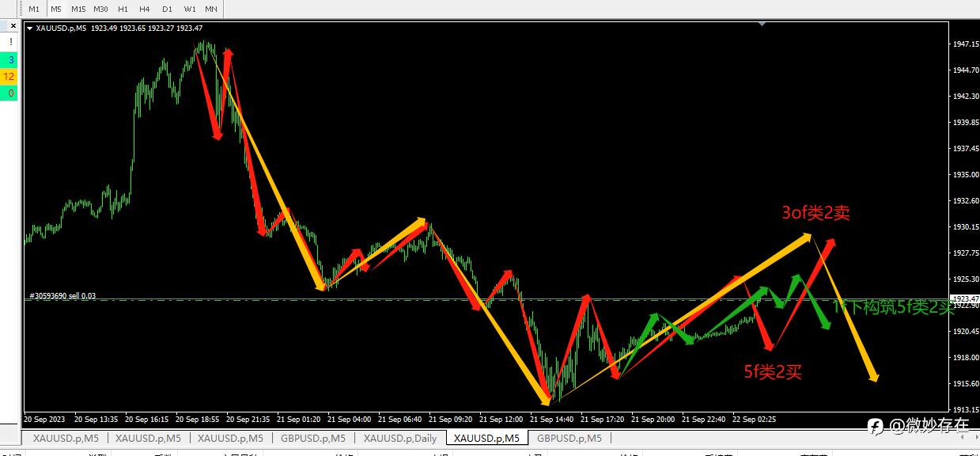
Task: Select the red 3of类2卖 text label
Action: [x=815, y=212]
